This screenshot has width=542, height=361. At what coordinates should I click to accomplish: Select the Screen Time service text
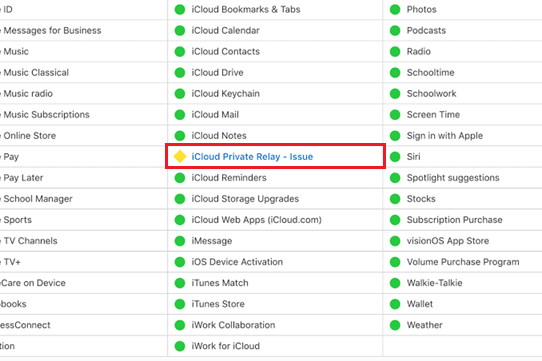[x=433, y=114]
